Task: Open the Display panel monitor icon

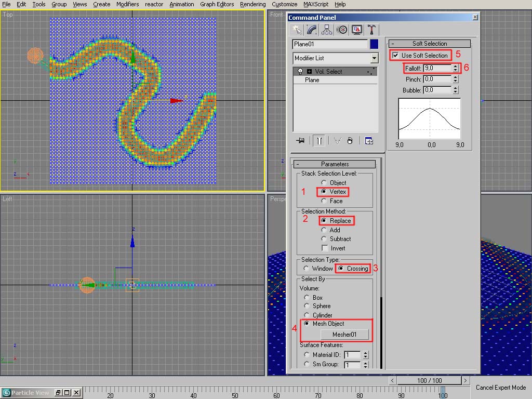Action: [357, 30]
